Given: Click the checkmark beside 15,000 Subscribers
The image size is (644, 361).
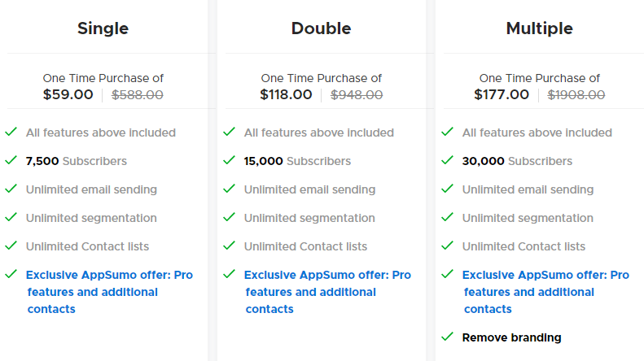Looking at the screenshot, I should [229, 160].
